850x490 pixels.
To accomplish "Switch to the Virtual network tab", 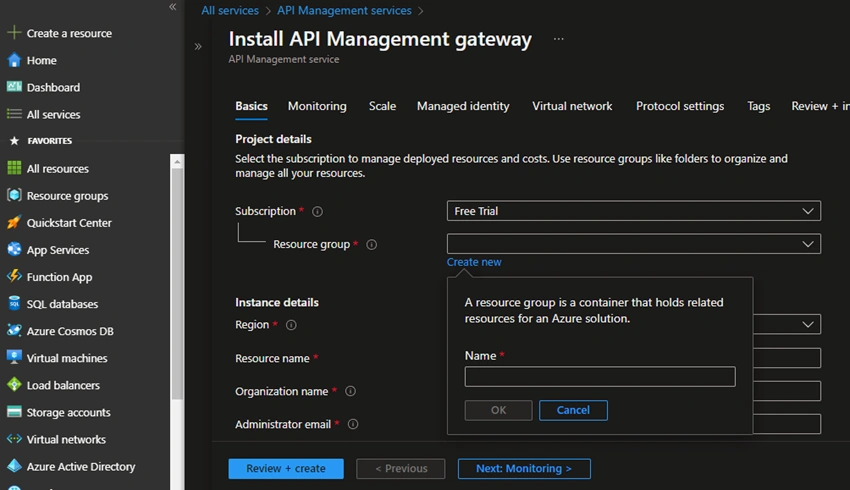I will 572,106.
